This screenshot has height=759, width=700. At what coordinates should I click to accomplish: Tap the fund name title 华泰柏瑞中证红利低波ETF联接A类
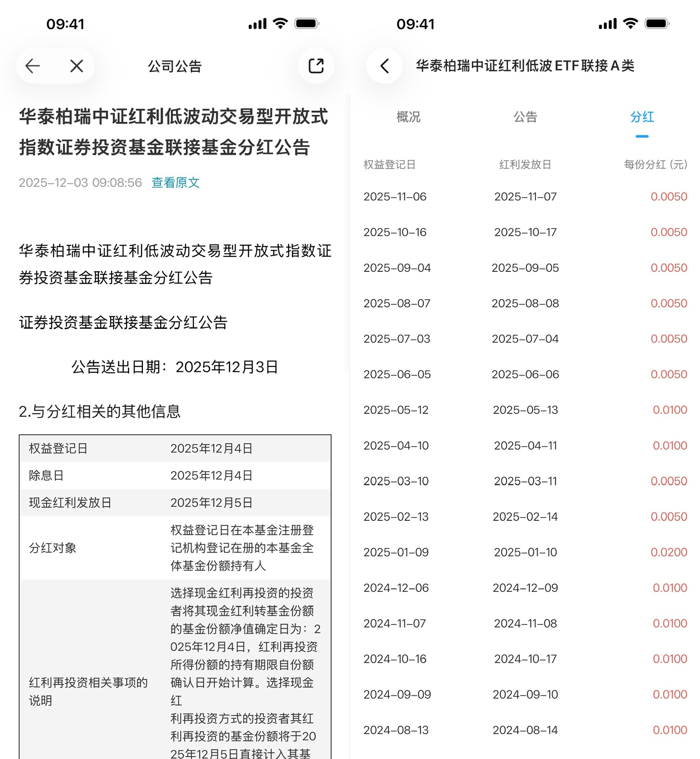click(525, 66)
